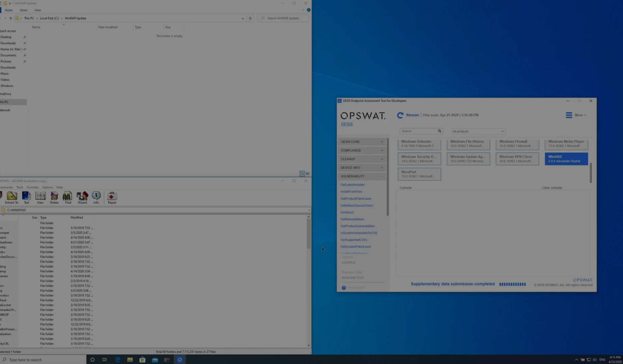The image size is (623, 364).
Task: Click the up arrow in File Explorer navigation
Action: (10, 18)
